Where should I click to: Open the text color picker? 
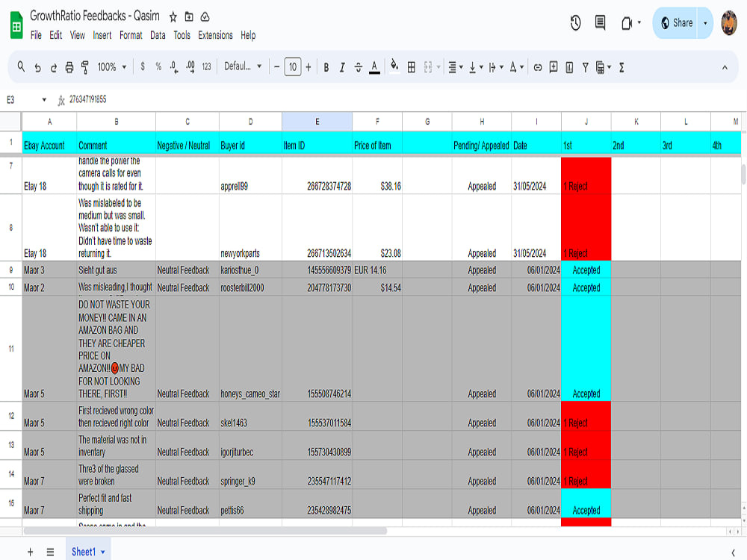[x=374, y=68]
